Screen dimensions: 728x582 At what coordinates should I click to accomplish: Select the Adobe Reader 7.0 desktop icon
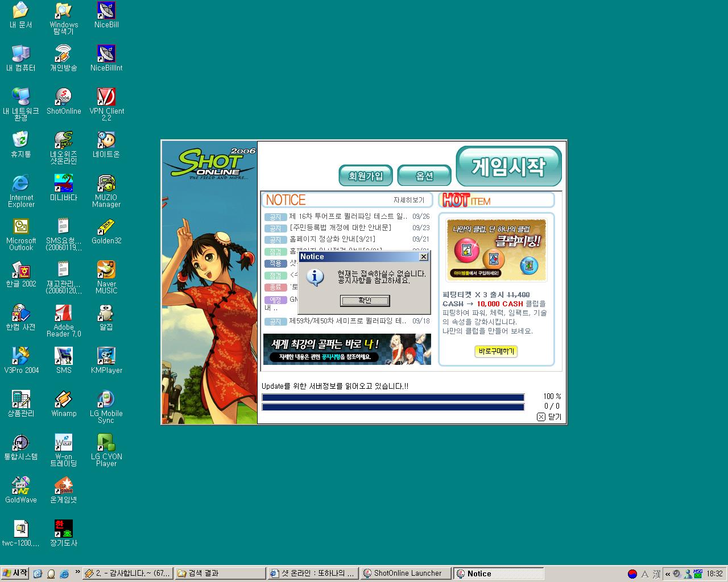[64, 321]
